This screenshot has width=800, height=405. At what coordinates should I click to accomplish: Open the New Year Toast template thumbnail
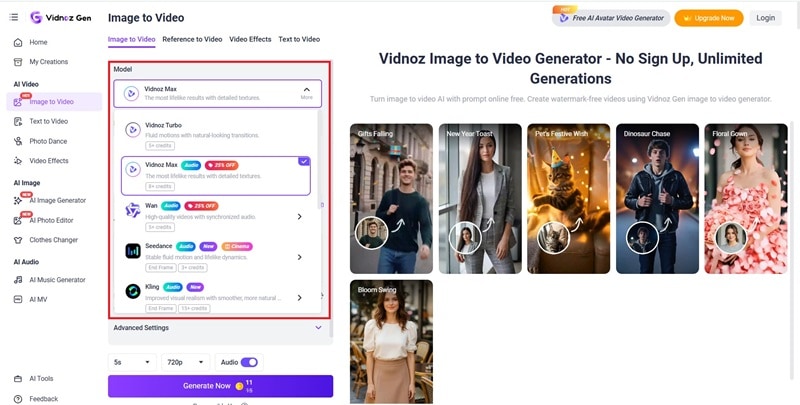(480, 198)
